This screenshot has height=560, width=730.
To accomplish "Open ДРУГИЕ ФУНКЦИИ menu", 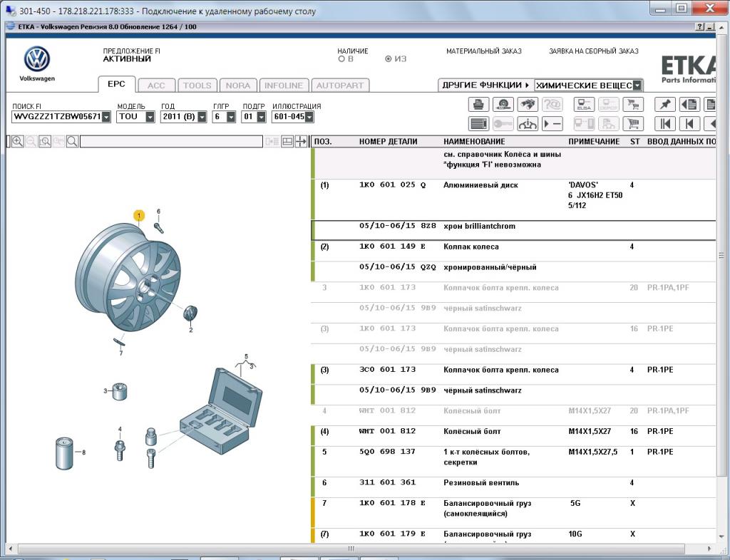I will pos(485,85).
